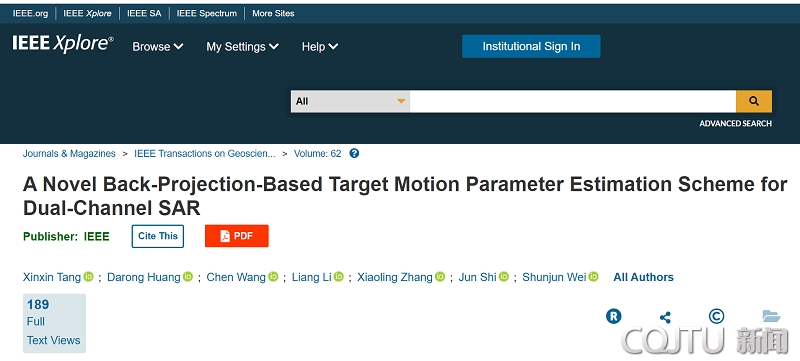Click the Cite This button

coord(158,236)
